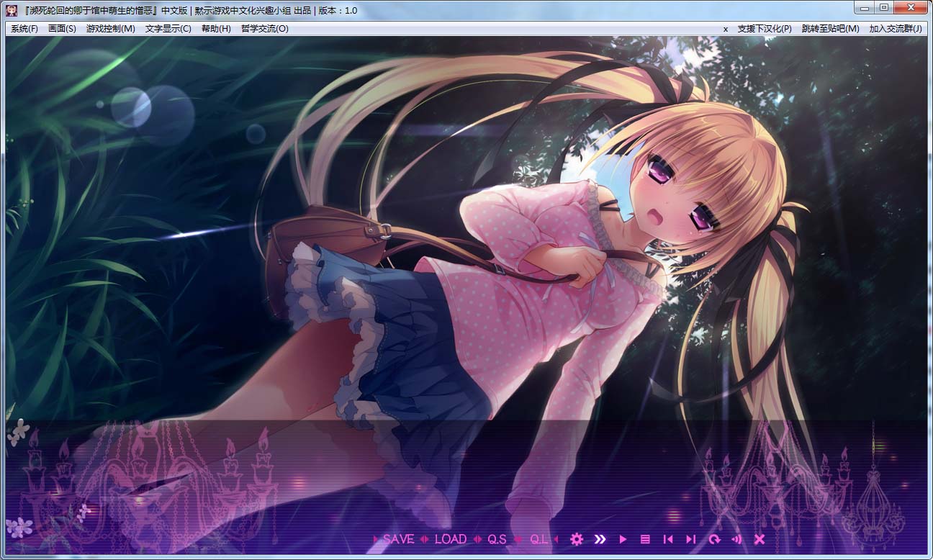Close the game window
The height and width of the screenshot is (560, 933).
click(x=911, y=7)
